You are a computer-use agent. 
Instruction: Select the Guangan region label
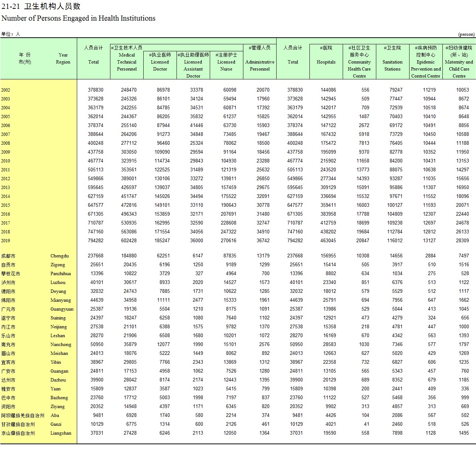pyautogui.click(x=59, y=371)
